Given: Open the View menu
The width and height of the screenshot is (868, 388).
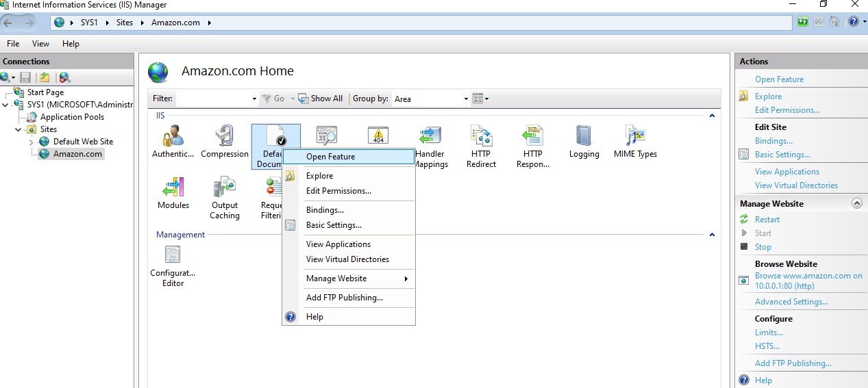Looking at the screenshot, I should (40, 43).
